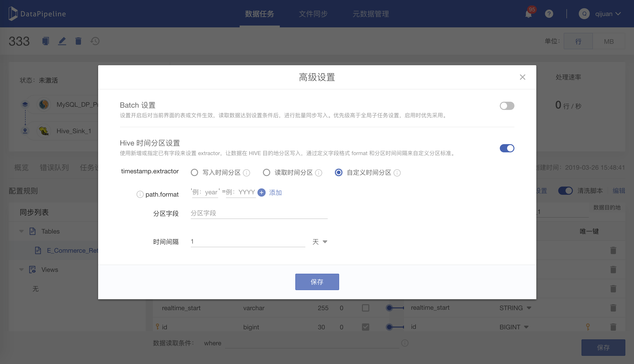Click the pencil edit icon beside 333

click(x=62, y=41)
